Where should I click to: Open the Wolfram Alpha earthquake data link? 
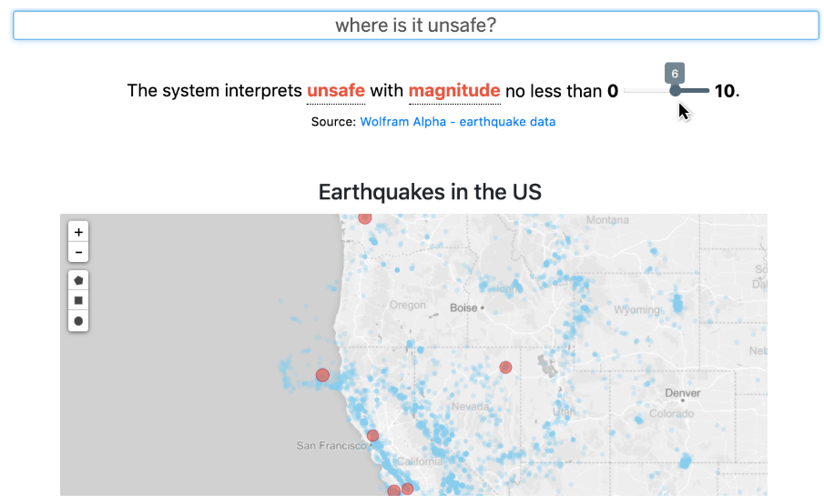pos(458,121)
